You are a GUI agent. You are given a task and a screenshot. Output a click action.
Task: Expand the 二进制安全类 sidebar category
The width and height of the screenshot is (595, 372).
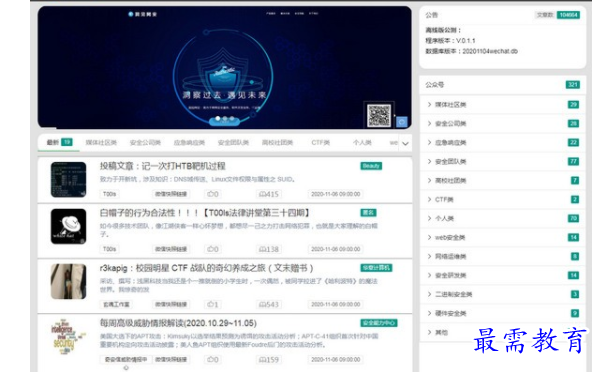point(502,294)
